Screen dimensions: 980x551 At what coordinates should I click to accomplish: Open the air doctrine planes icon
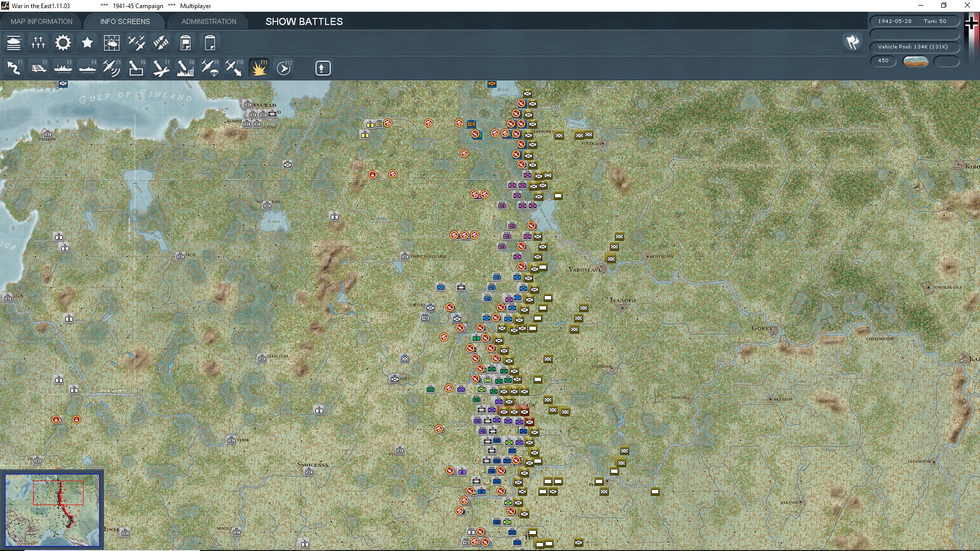click(136, 43)
